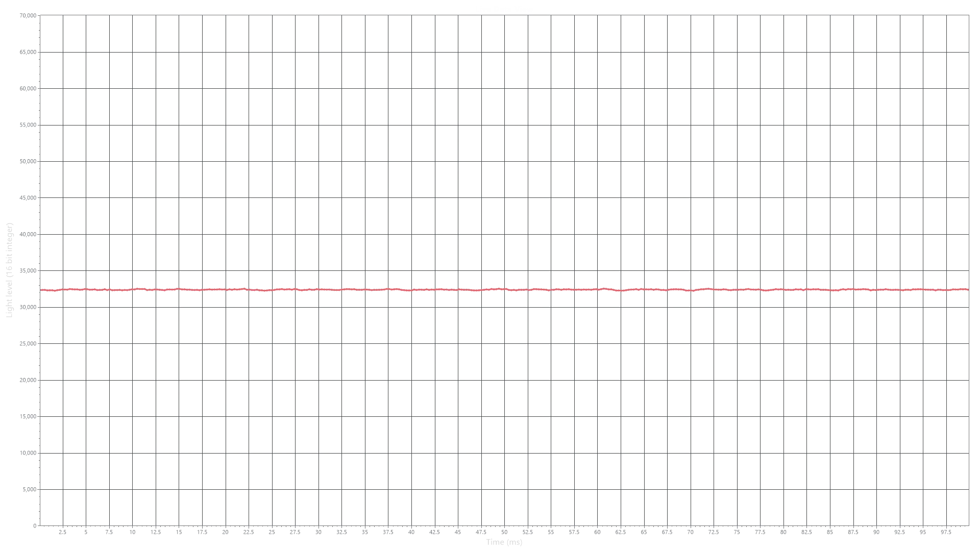Viewport: 980px width, 551px height.
Task: Click the top-right corner of plot frame
Action: [969, 15]
